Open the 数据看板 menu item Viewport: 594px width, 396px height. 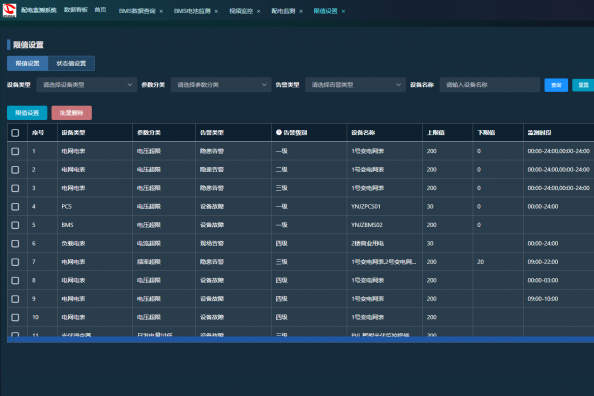(x=76, y=10)
